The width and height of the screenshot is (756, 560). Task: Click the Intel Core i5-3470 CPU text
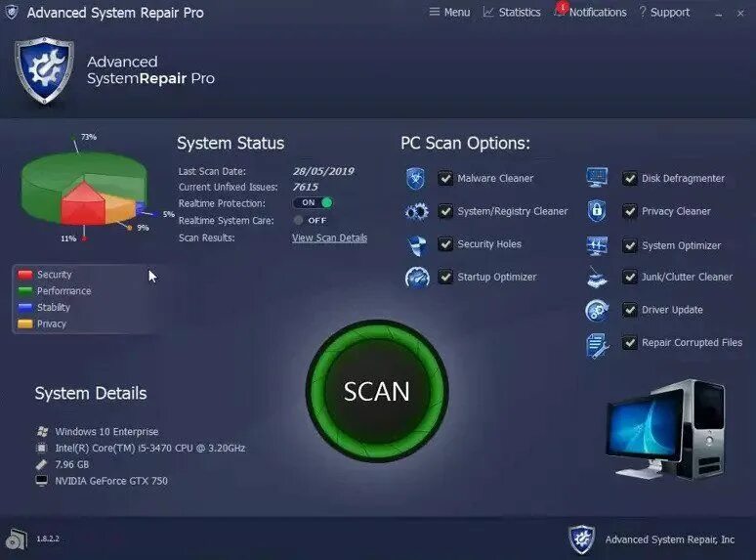pos(150,448)
